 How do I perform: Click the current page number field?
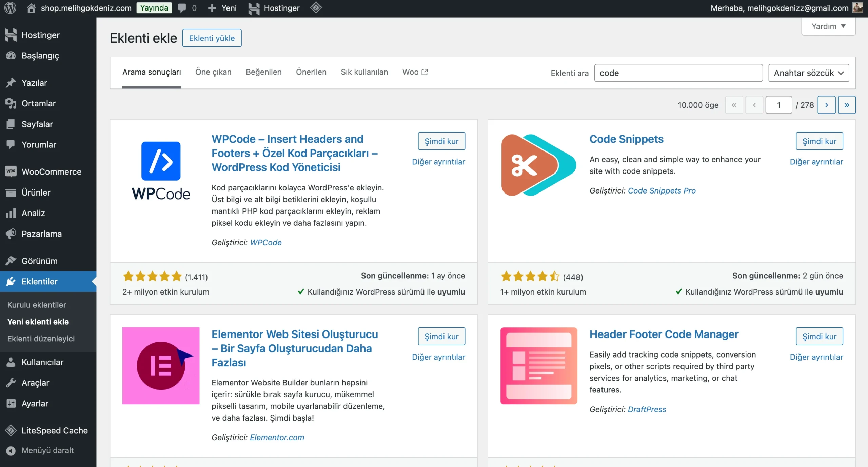[779, 105]
